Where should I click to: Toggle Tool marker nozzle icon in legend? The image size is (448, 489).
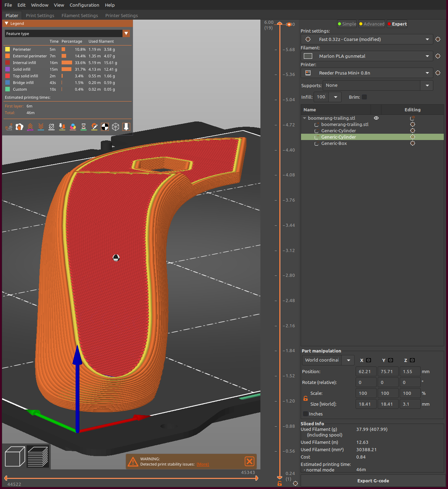coord(126,127)
